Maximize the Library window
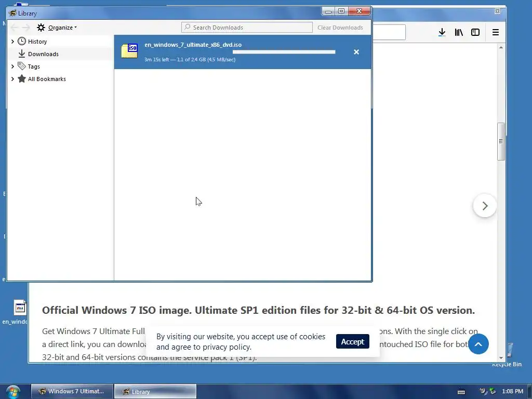The height and width of the screenshot is (399, 532). click(341, 11)
